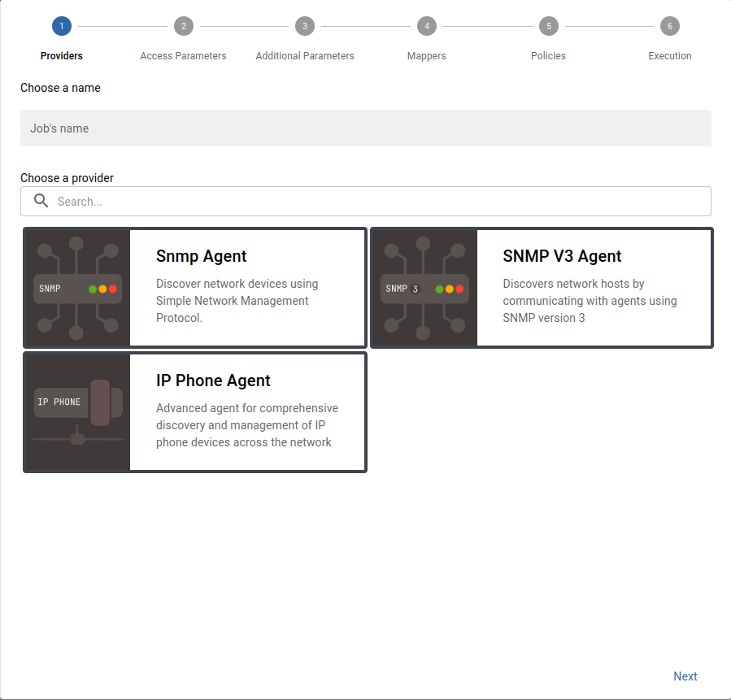Pick the IP Phone Agent description
This screenshot has height=700, width=731.
click(x=246, y=425)
